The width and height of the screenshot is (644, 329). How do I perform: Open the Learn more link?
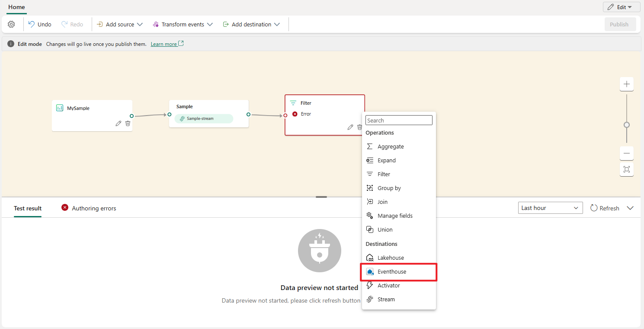tap(164, 44)
